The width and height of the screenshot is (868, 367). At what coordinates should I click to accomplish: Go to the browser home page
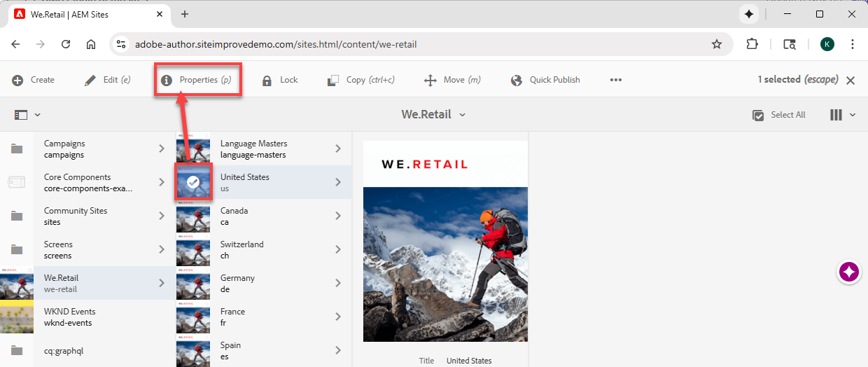(x=91, y=44)
